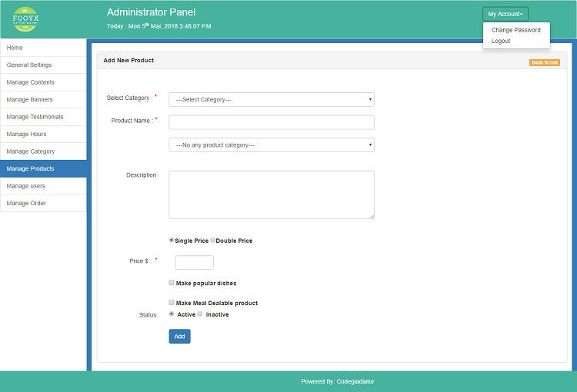Expand the Select Category dropdown

pyautogui.click(x=271, y=99)
